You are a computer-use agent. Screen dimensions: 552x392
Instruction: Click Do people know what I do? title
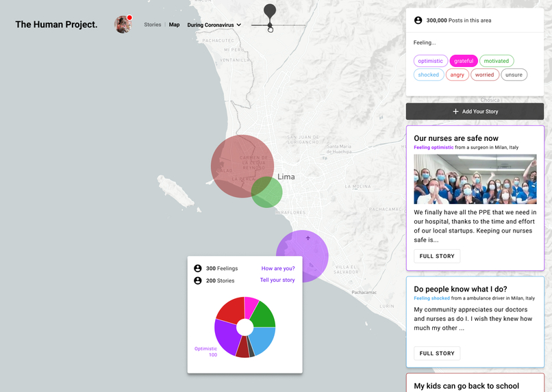pyautogui.click(x=460, y=289)
